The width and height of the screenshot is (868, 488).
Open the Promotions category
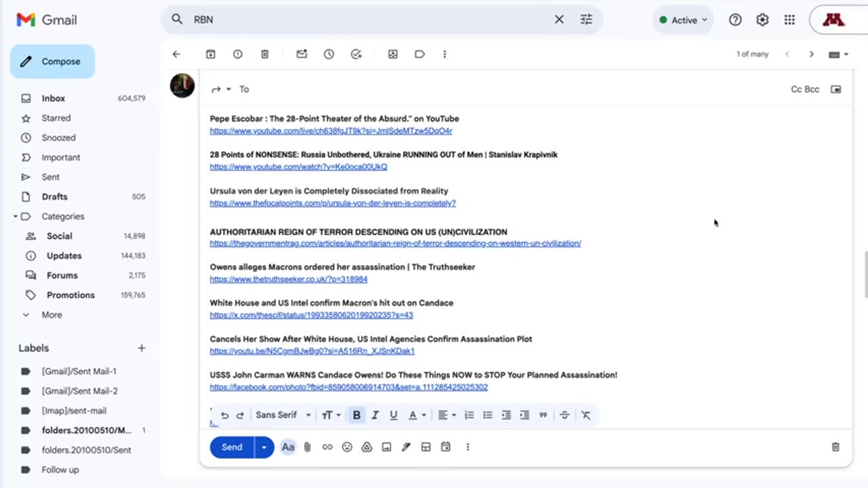click(x=71, y=295)
